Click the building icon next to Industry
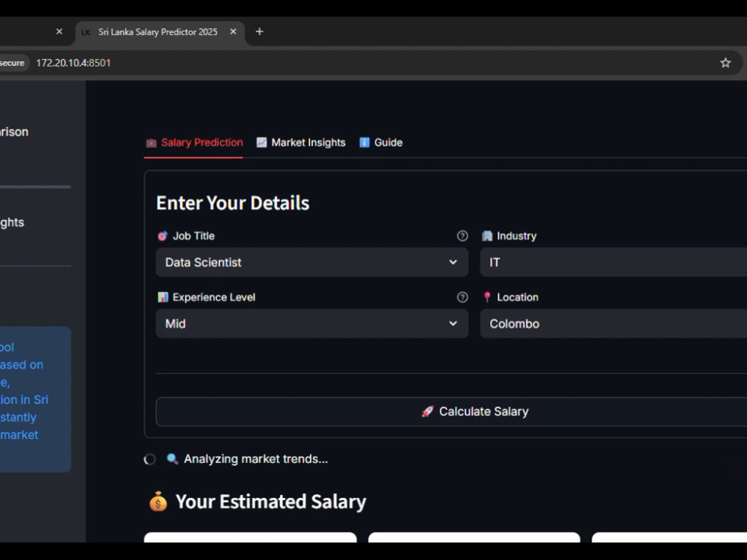Viewport: 747px width, 560px height. point(487,236)
